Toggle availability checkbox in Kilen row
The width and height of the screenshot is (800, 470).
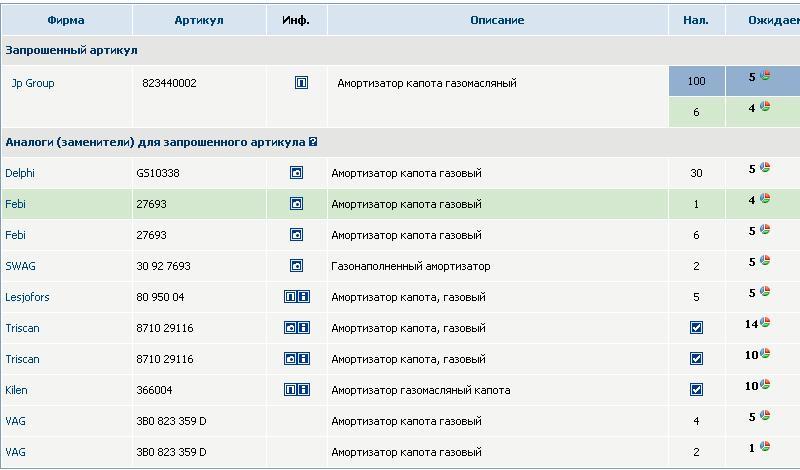pos(696,389)
